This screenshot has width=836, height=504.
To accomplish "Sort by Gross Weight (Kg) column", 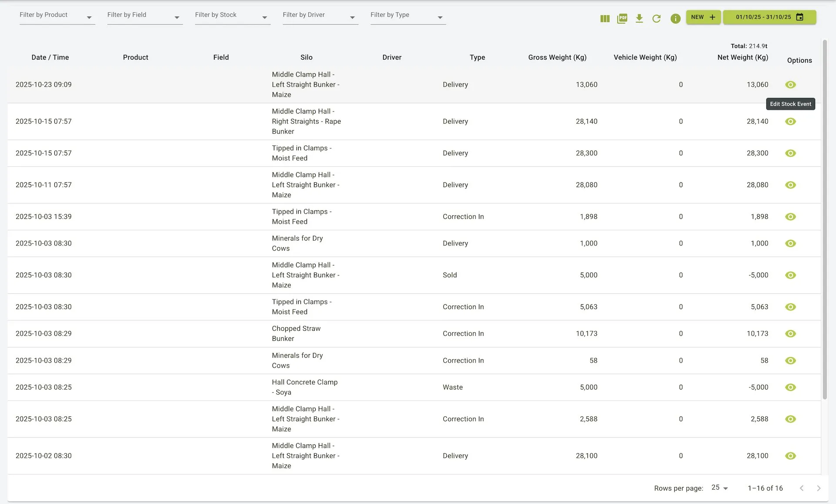I will click(x=557, y=57).
